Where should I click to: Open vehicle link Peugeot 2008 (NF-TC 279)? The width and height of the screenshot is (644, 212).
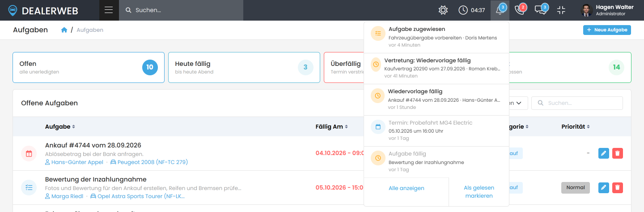[x=149, y=162]
